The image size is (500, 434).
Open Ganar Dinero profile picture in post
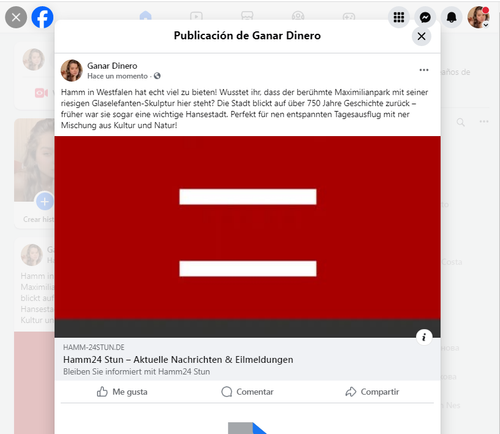pos(71,71)
